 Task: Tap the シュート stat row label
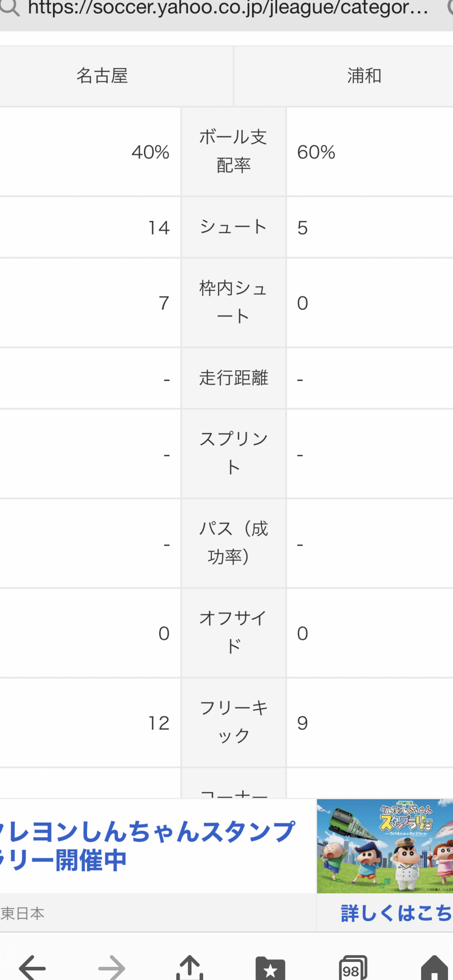[233, 227]
